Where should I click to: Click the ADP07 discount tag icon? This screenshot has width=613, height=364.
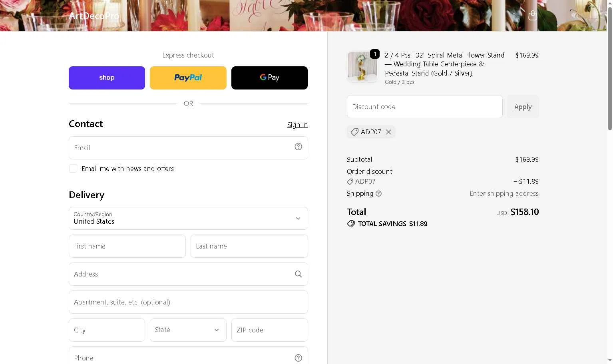point(354,132)
